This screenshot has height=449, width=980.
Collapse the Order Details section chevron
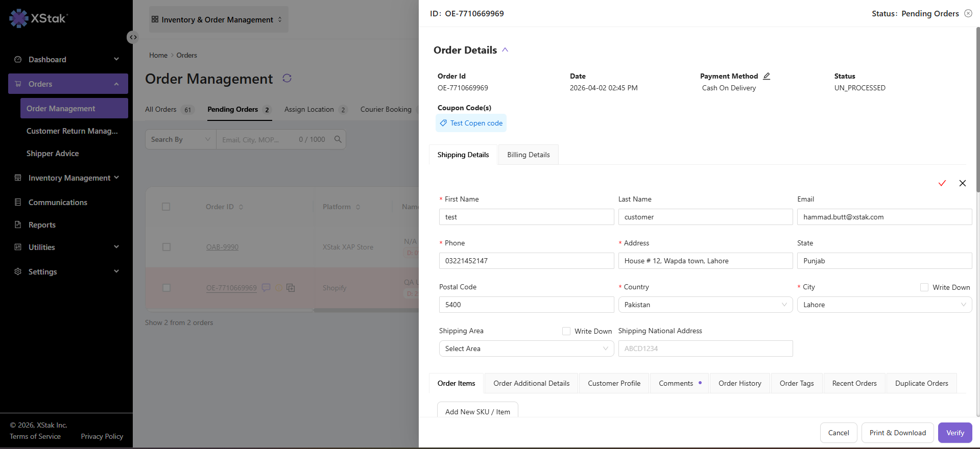click(x=505, y=50)
